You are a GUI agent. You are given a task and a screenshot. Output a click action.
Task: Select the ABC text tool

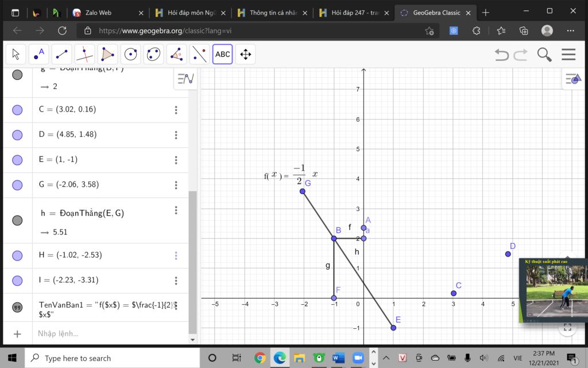222,54
